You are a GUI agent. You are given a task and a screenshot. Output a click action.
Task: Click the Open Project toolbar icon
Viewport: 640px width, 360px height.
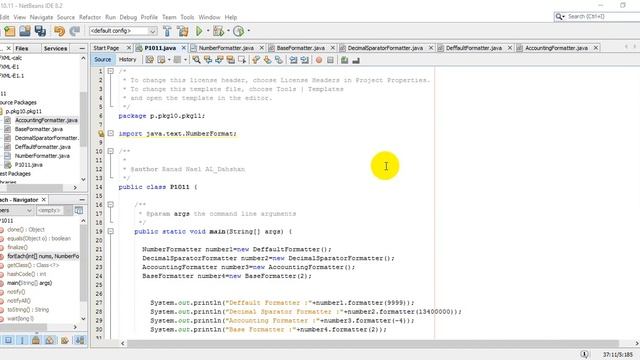(24, 31)
